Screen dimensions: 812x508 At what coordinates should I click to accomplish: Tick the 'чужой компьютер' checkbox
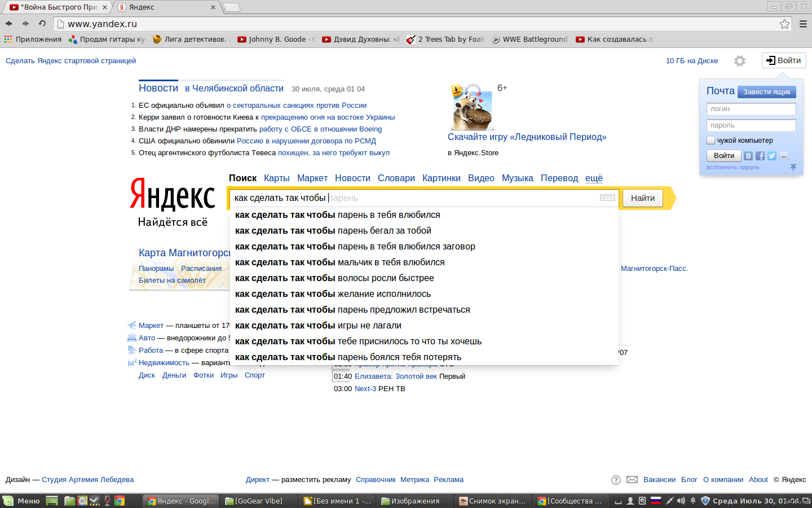pyautogui.click(x=711, y=140)
